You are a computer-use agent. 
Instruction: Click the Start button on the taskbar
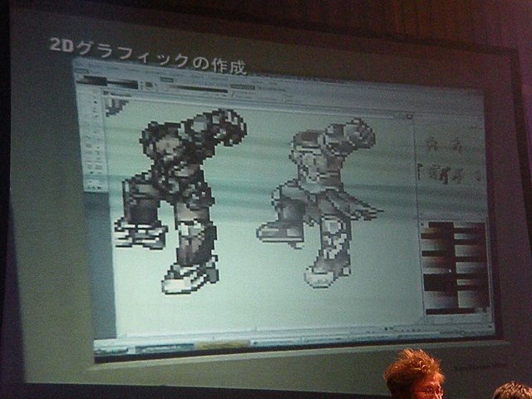(x=111, y=350)
